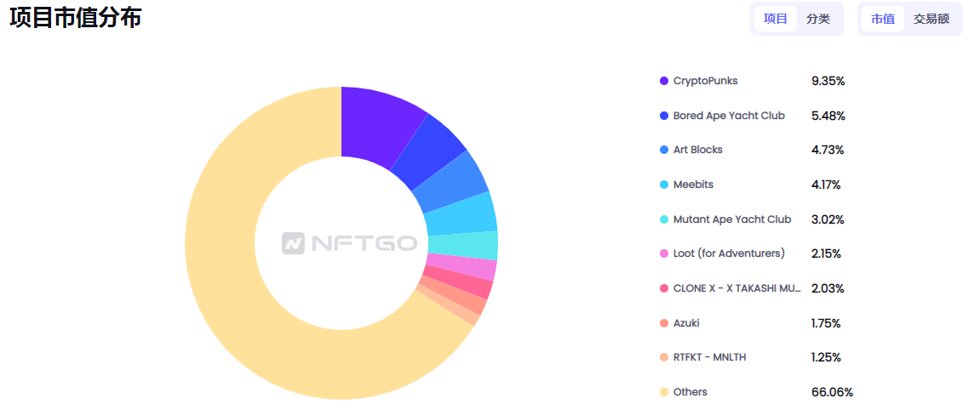Image resolution: width=980 pixels, height=415 pixels.
Task: Click the 9.35% value for CryptoPunks
Action: coord(828,81)
